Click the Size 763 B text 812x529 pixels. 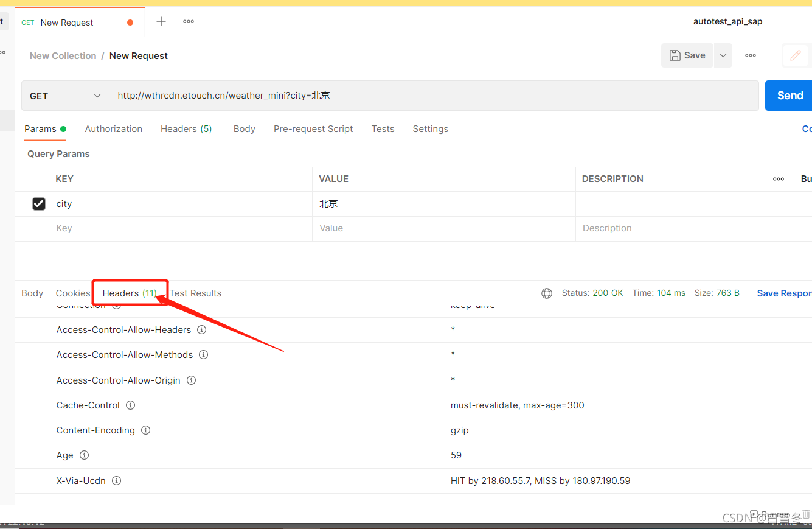point(717,293)
